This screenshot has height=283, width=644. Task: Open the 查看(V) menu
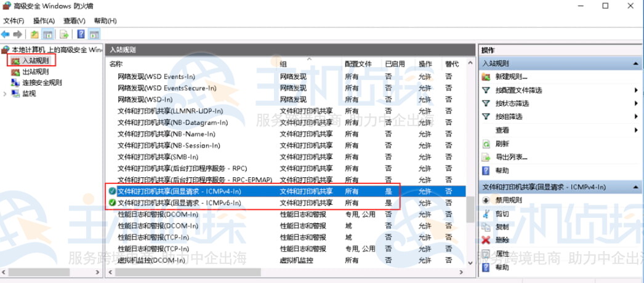[x=74, y=20]
